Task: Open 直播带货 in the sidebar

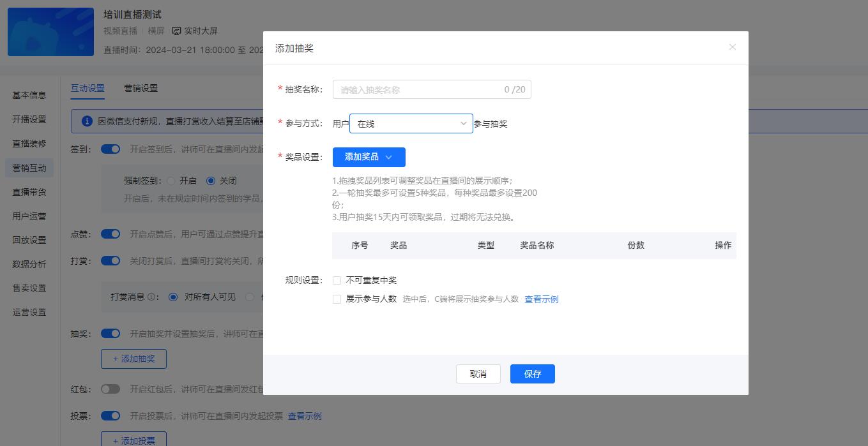Action: pos(29,192)
